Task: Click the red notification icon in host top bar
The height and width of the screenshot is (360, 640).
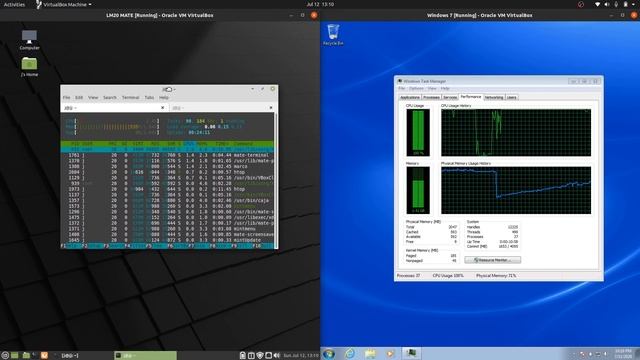Action: [x=581, y=4]
